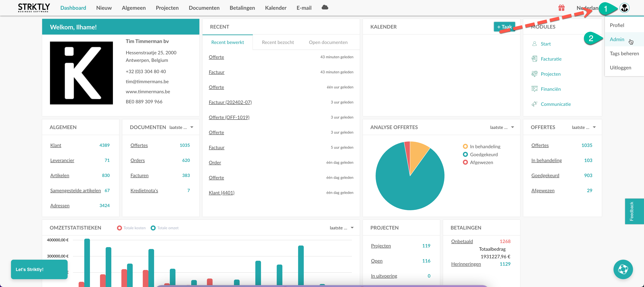The width and height of the screenshot is (644, 287).
Task: Open the Goedgekeurd offertes link
Action: [x=545, y=175]
